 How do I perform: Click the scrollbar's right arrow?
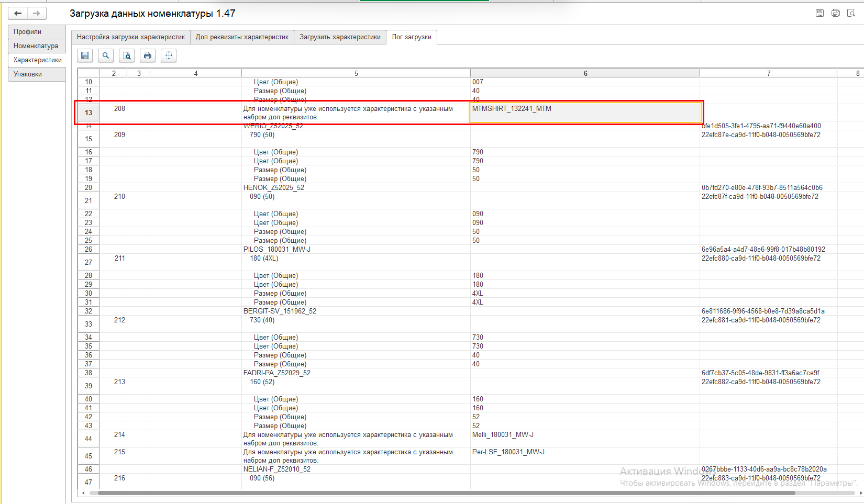point(860,493)
